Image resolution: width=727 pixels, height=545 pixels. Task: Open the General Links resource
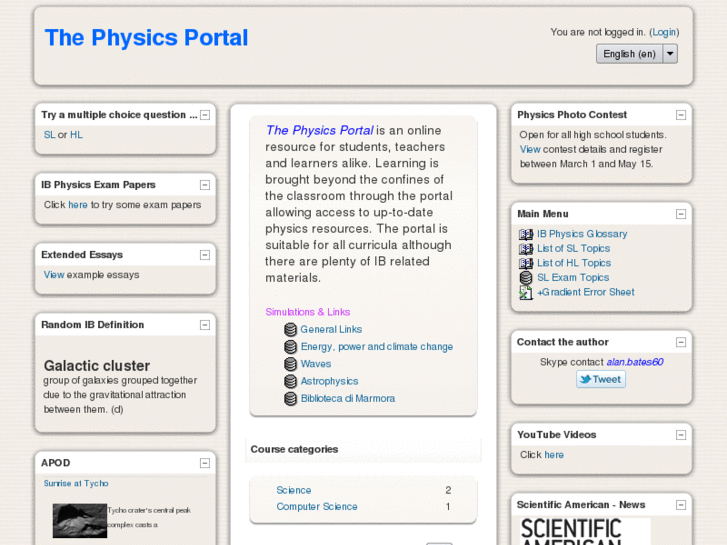tap(331, 329)
